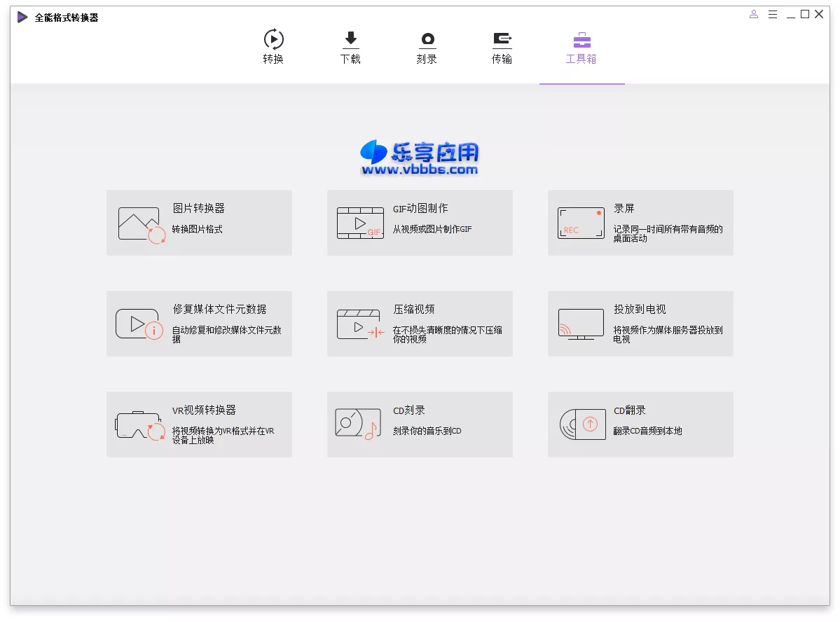
Task: Select the 压缩视频 video compressor
Action: tap(420, 323)
